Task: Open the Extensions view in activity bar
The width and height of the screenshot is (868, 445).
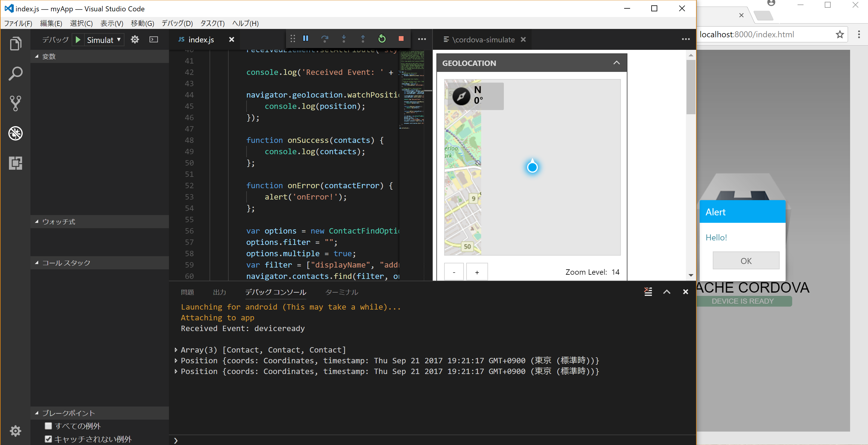Action: 16,163
